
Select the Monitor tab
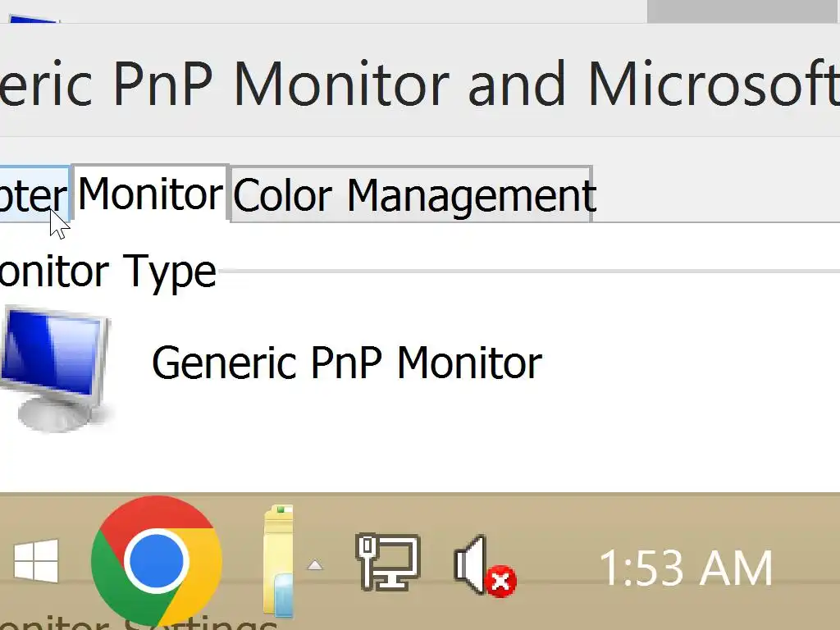[x=150, y=194]
